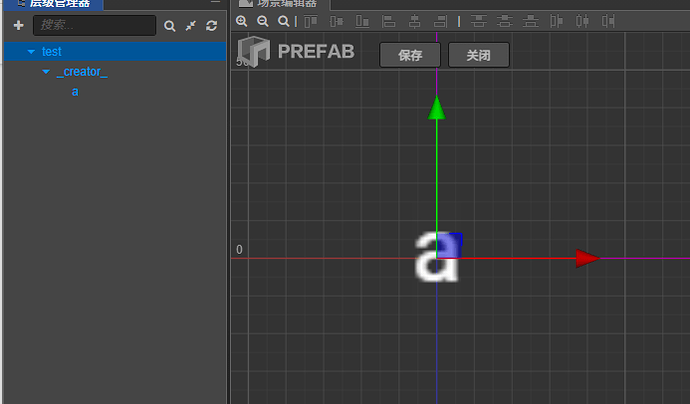Open the 场景编辑器 tab
This screenshot has height=404, width=690.
coord(281,4)
